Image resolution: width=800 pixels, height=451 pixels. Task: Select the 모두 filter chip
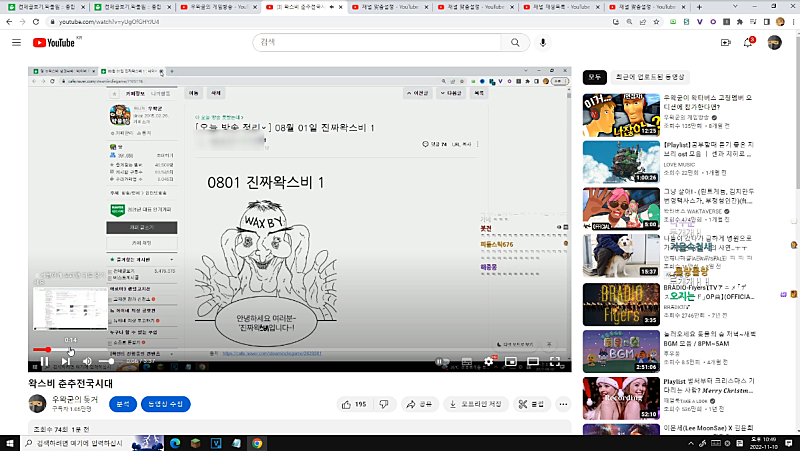pyautogui.click(x=595, y=77)
